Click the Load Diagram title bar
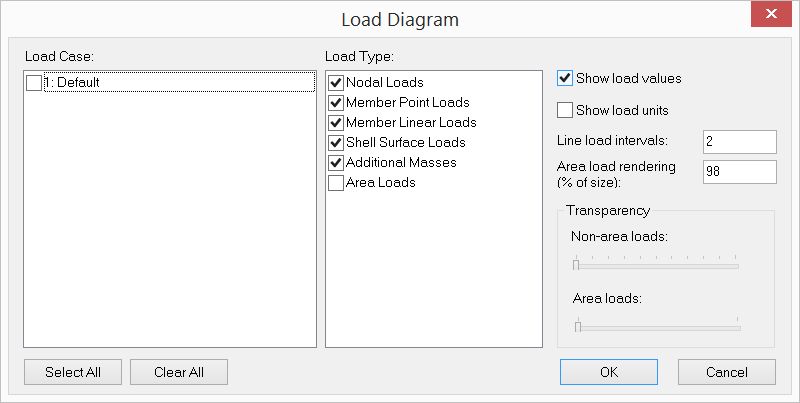 400,19
